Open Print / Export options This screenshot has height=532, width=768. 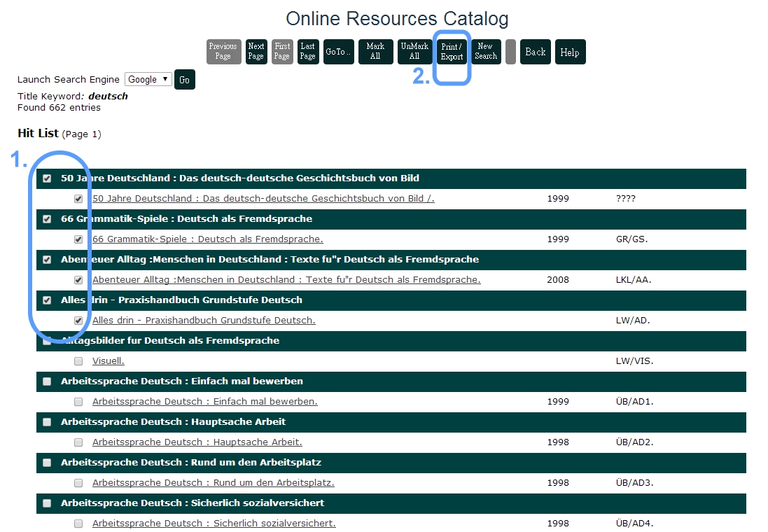click(x=452, y=52)
